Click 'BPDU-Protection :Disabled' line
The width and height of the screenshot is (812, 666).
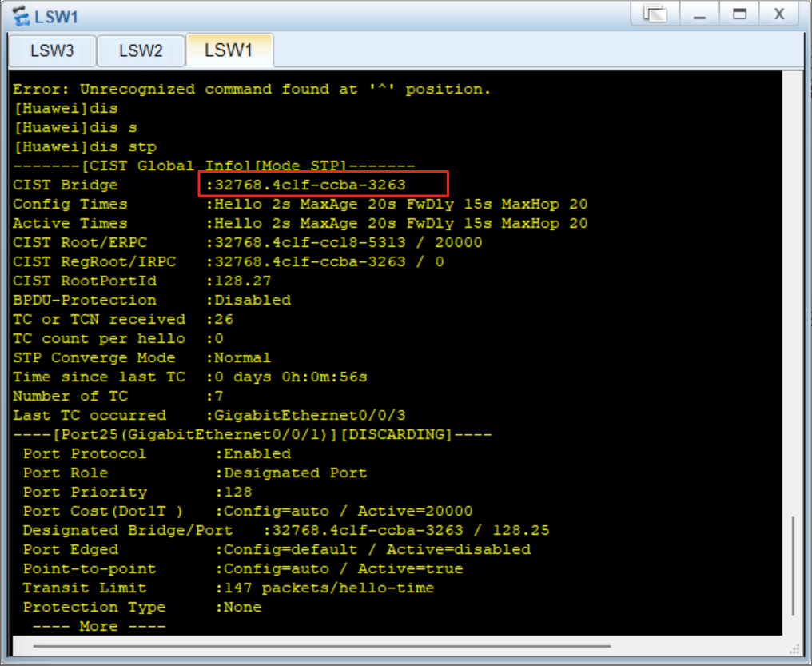click(152, 300)
